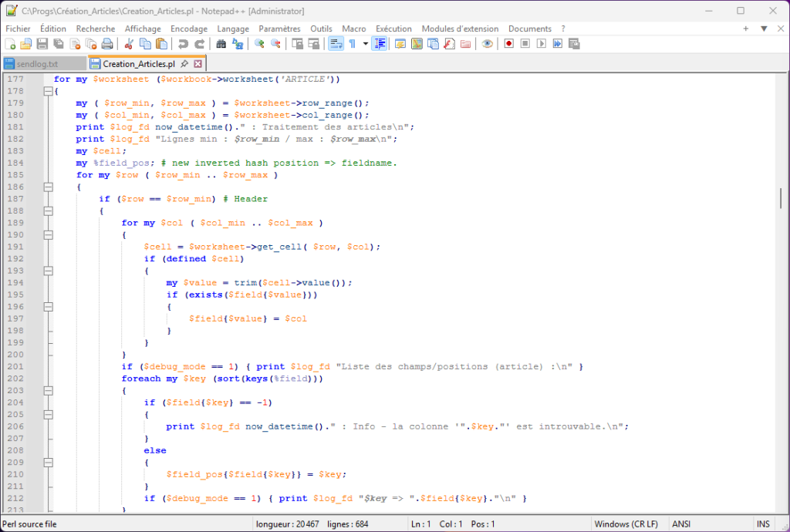Toggle pin on Creation_Articles.pl tab
This screenshot has height=532, width=790.
pos(184,64)
